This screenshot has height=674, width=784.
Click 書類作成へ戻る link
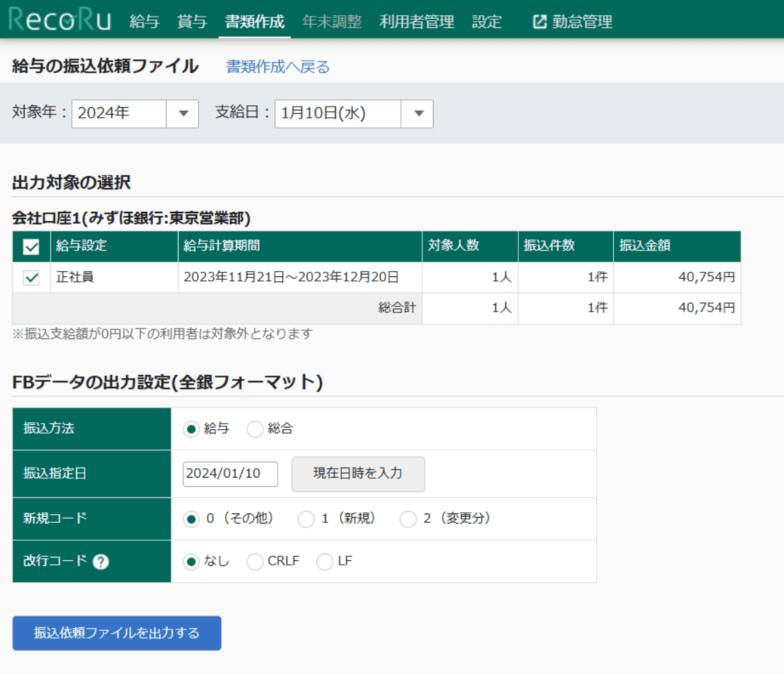(278, 67)
